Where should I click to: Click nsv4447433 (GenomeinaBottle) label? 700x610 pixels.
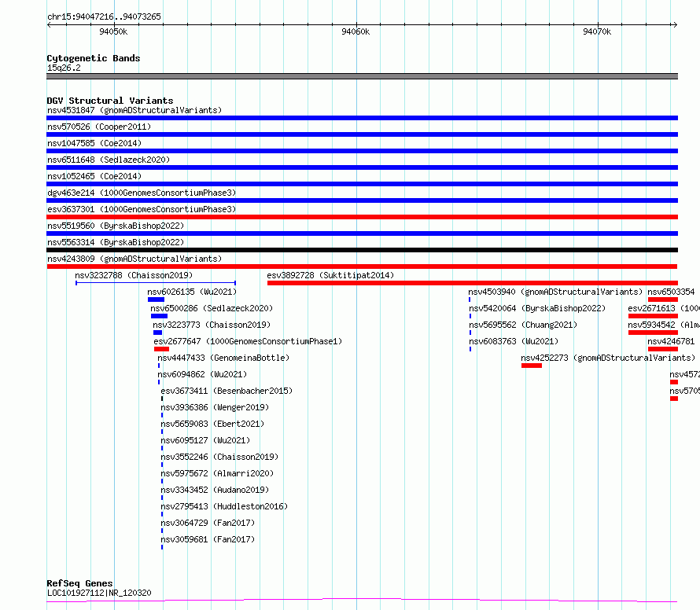[x=223, y=358]
